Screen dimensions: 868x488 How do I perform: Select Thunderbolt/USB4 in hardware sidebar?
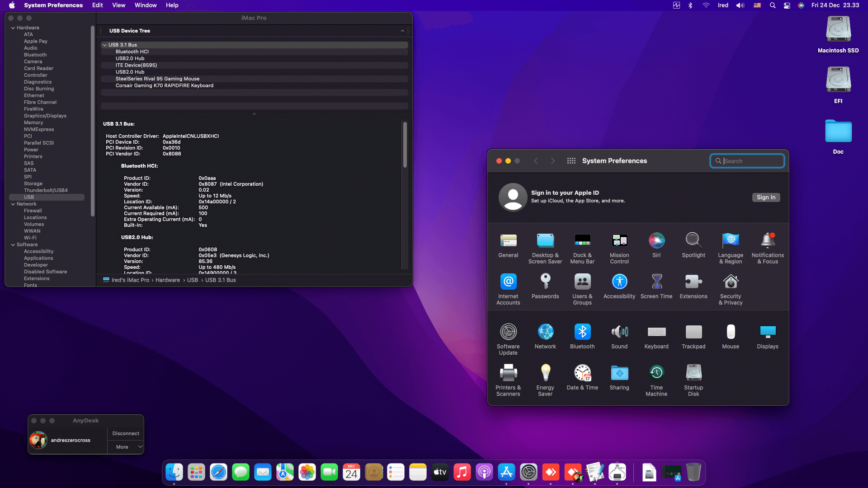tap(47, 190)
